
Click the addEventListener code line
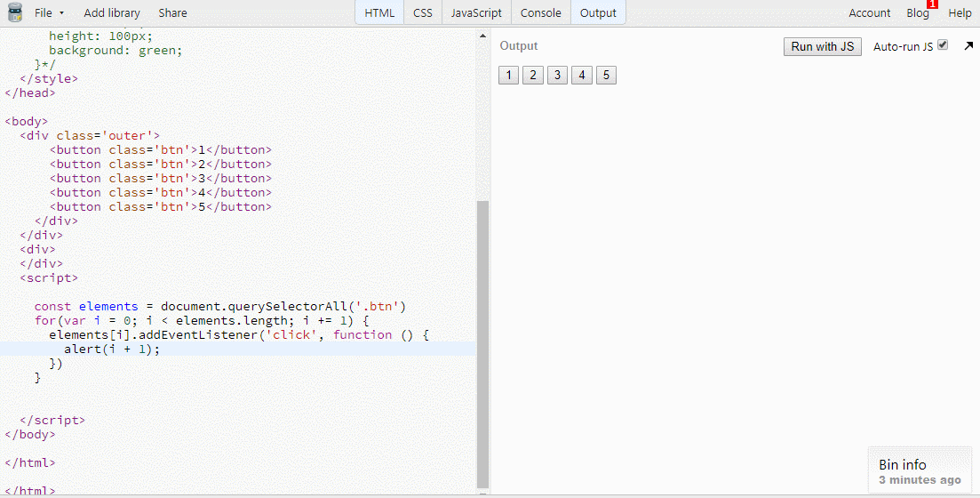239,334
